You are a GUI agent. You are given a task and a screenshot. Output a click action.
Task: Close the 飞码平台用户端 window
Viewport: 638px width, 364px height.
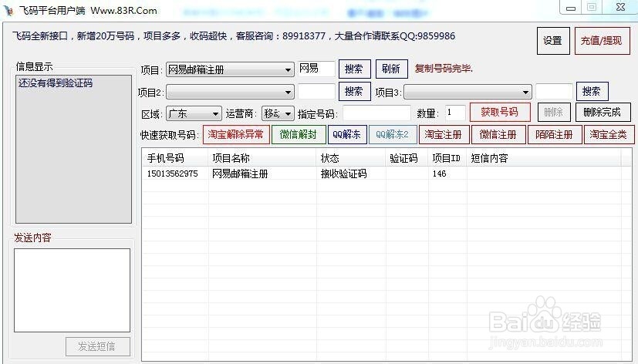[620, 7]
